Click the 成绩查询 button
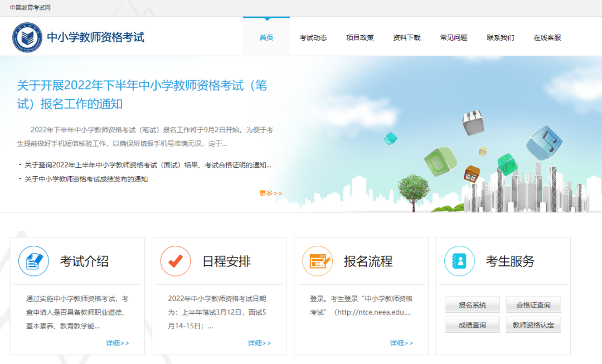Viewport: 602px width, 364px height. click(472, 325)
